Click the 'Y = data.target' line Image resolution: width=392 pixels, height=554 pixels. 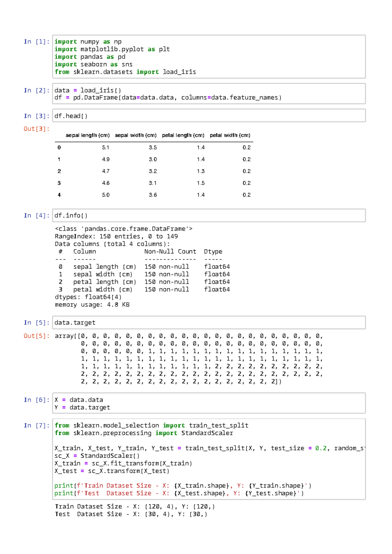pyautogui.click(x=82, y=407)
